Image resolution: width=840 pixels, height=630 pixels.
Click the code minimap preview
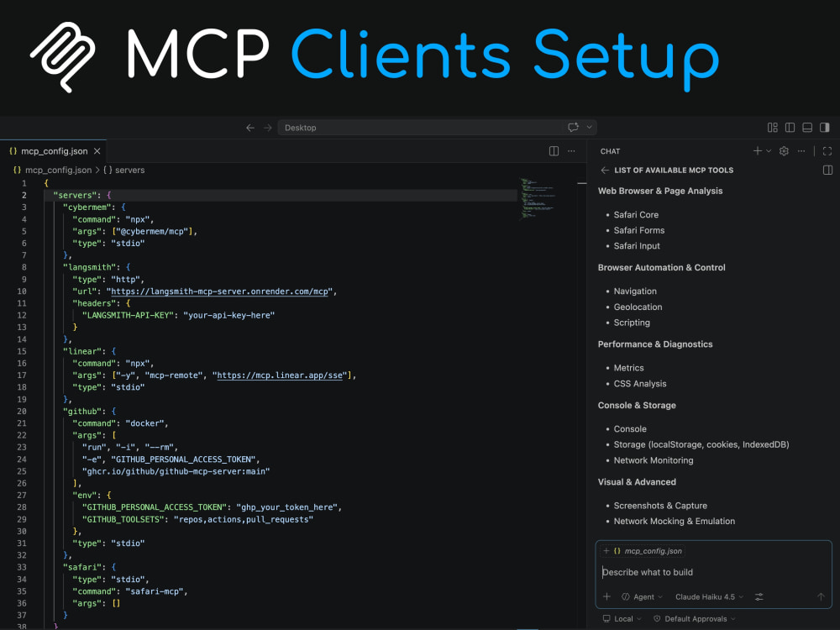pos(538,198)
